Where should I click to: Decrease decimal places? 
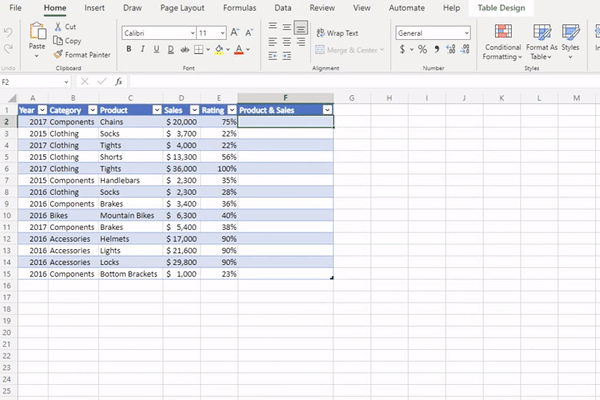pyautogui.click(x=465, y=49)
